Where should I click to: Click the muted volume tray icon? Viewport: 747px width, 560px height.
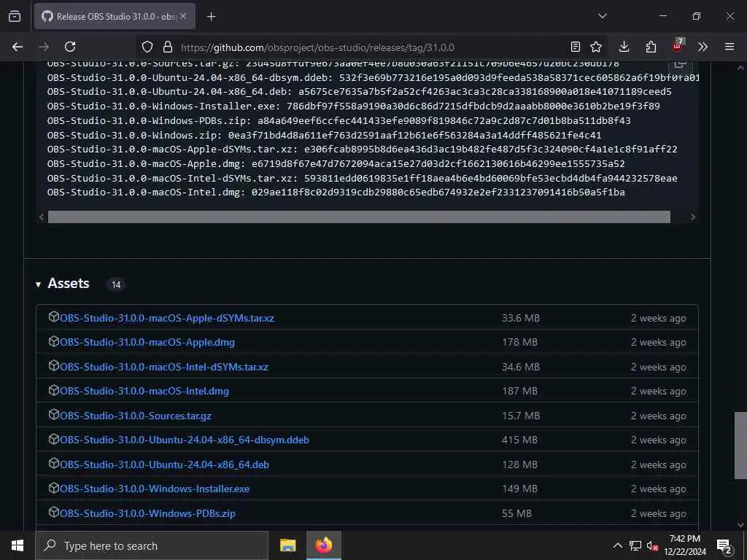point(652,545)
